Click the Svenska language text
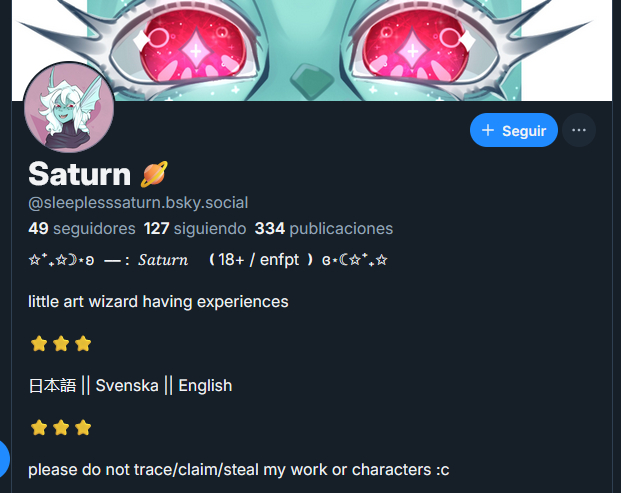The image size is (621, 493). click(127, 386)
